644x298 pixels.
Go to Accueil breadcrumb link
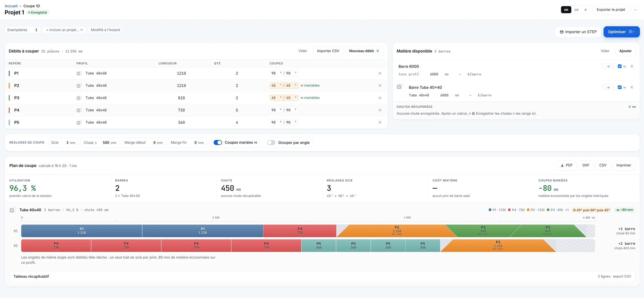(x=11, y=6)
